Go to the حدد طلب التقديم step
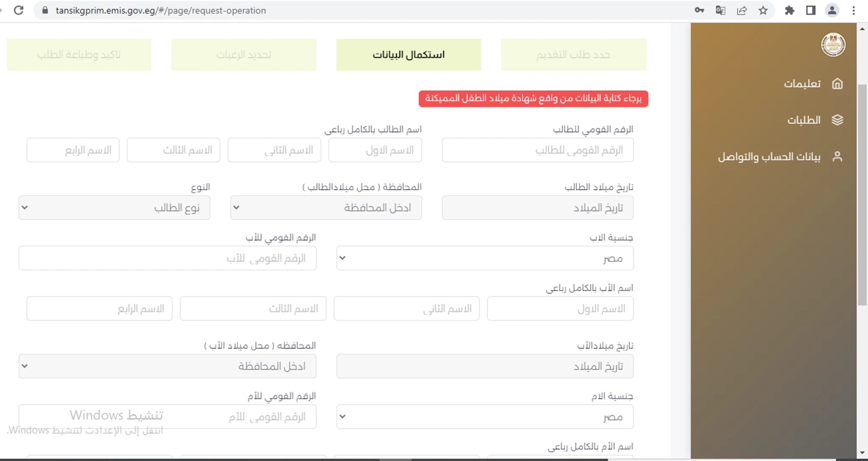Viewport: 868px width, 461px height. 573,55
